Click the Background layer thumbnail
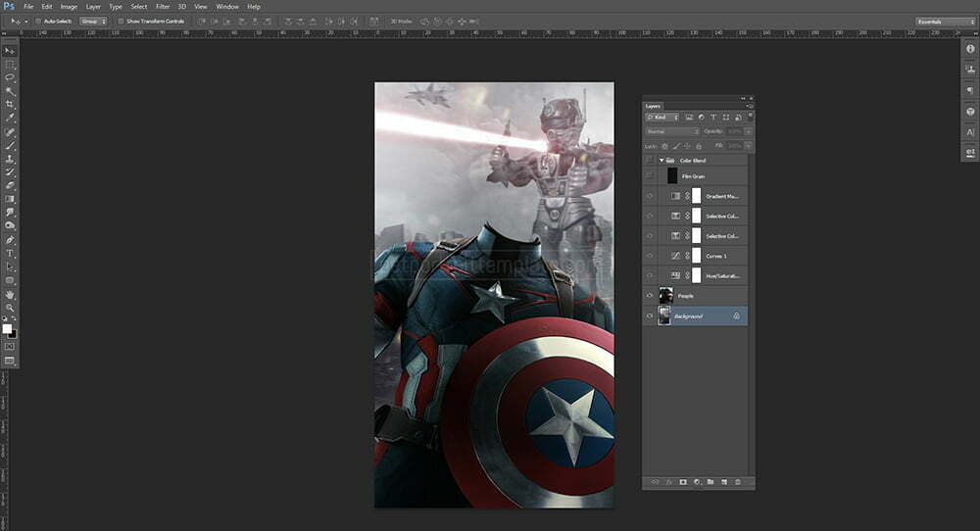This screenshot has width=980, height=531. pyautogui.click(x=665, y=315)
